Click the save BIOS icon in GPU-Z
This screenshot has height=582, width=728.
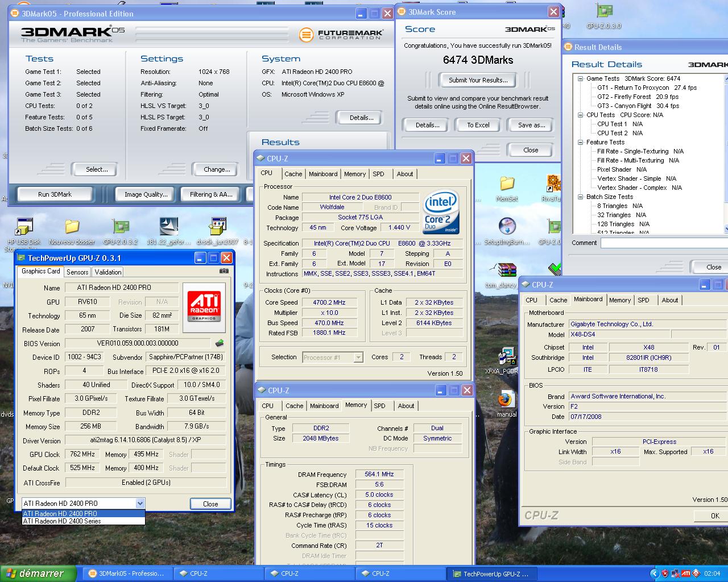coord(220,343)
